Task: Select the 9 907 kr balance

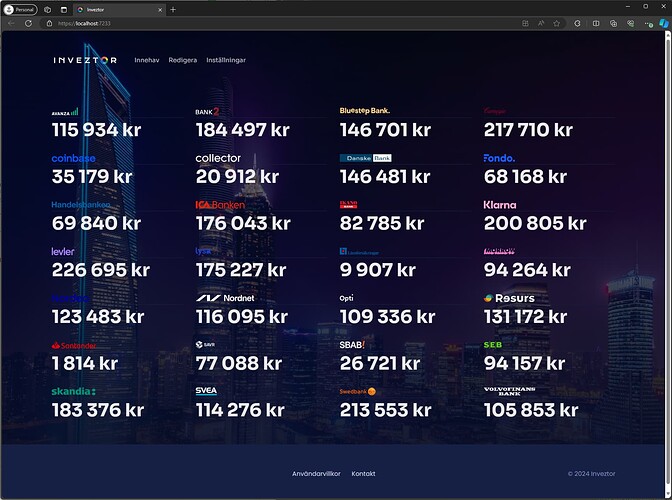Action: tap(378, 270)
